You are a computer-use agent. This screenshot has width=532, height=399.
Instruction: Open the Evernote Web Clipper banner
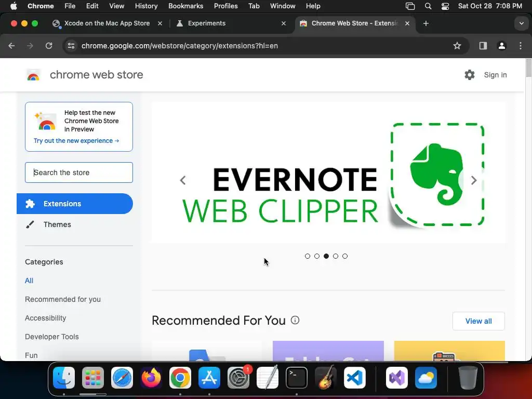pos(328,172)
